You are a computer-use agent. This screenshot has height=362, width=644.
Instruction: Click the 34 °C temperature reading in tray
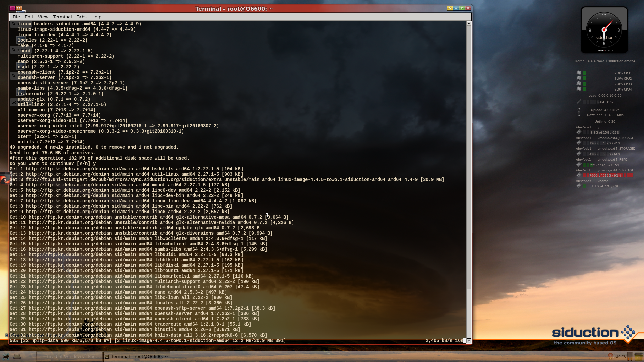point(621,356)
